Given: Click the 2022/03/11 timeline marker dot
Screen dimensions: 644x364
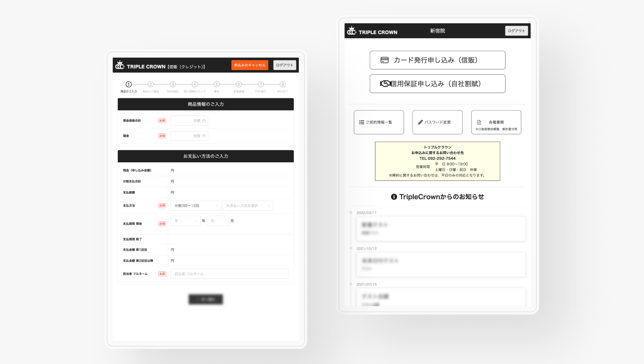Looking at the screenshot, I should 351,212.
